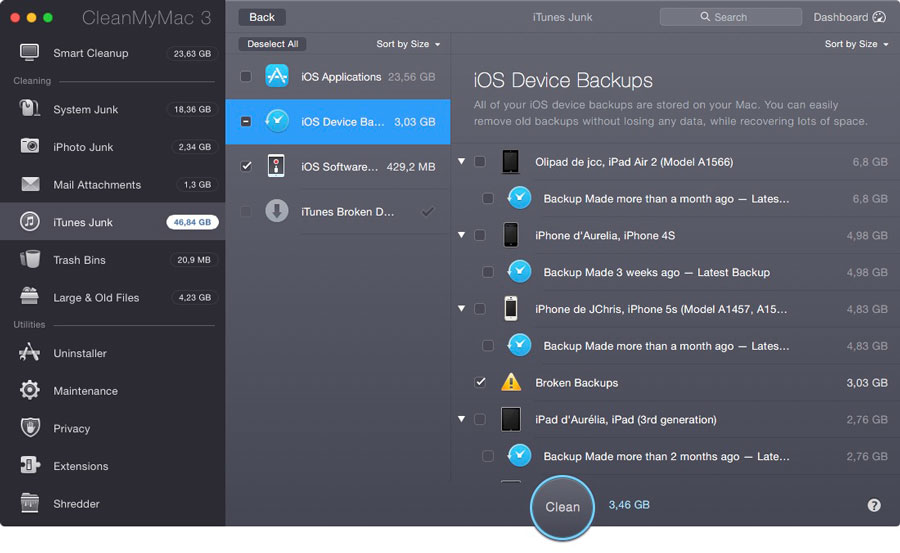This screenshot has width=900, height=553.
Task: Click the white iPhone de JChris icon
Action: (510, 308)
